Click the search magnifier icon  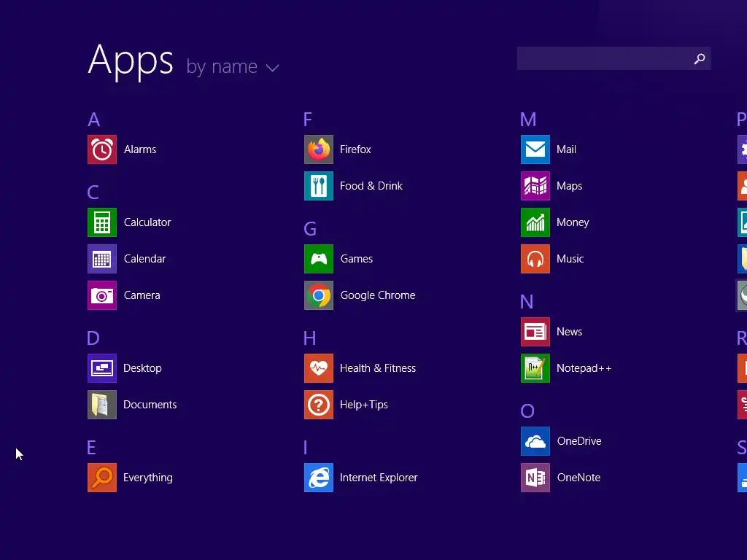pos(700,58)
